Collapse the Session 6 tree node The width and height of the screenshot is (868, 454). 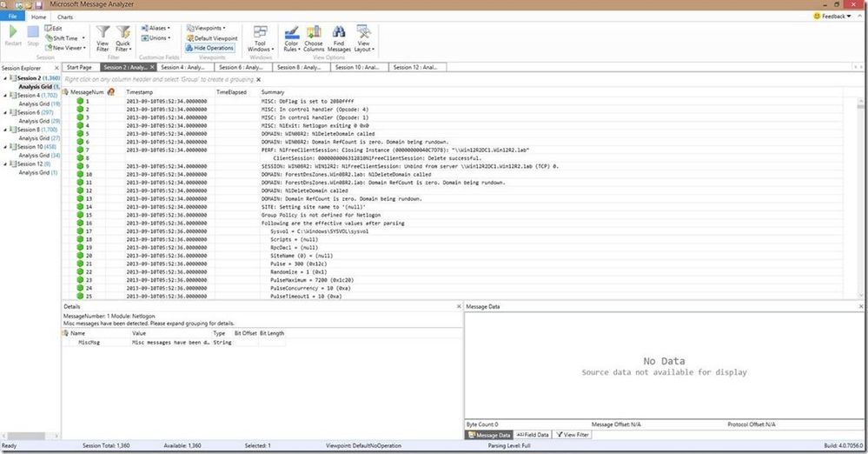coord(5,112)
